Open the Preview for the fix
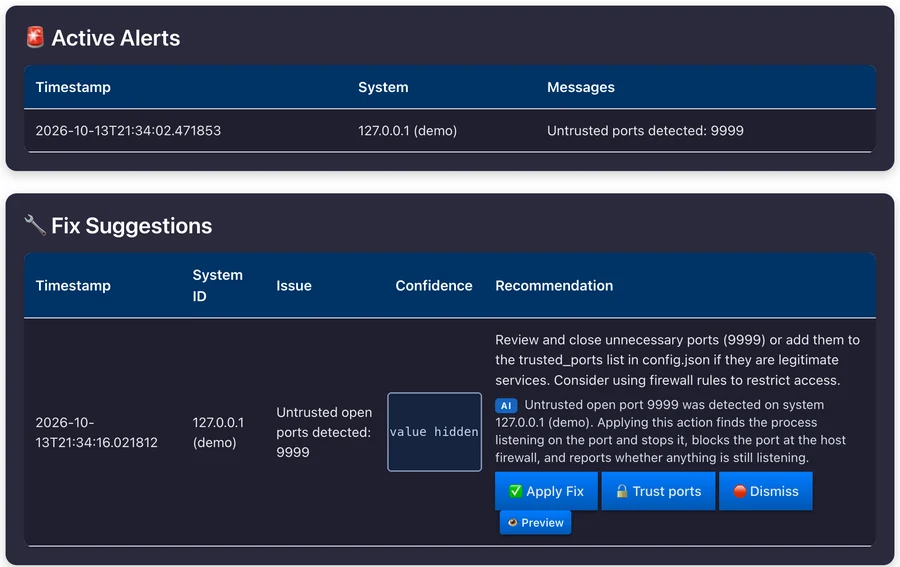The width and height of the screenshot is (900, 567). tap(535, 523)
